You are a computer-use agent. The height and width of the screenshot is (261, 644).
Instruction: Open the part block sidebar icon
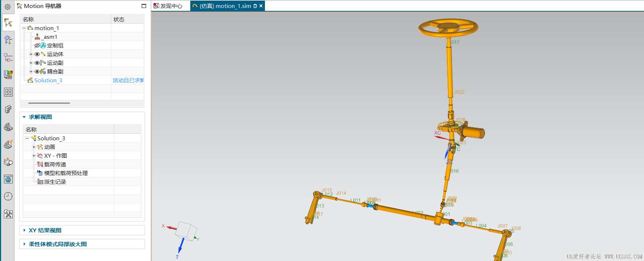pos(8,109)
